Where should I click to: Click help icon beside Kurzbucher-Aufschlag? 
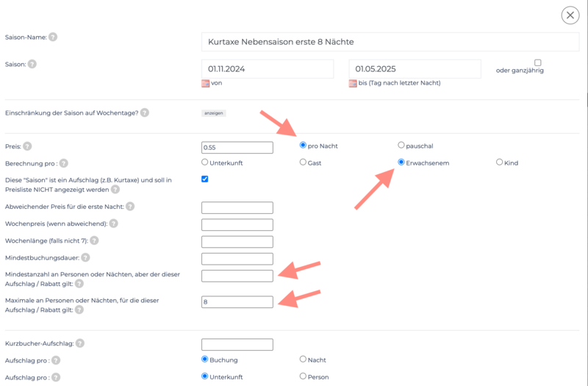pos(79,343)
